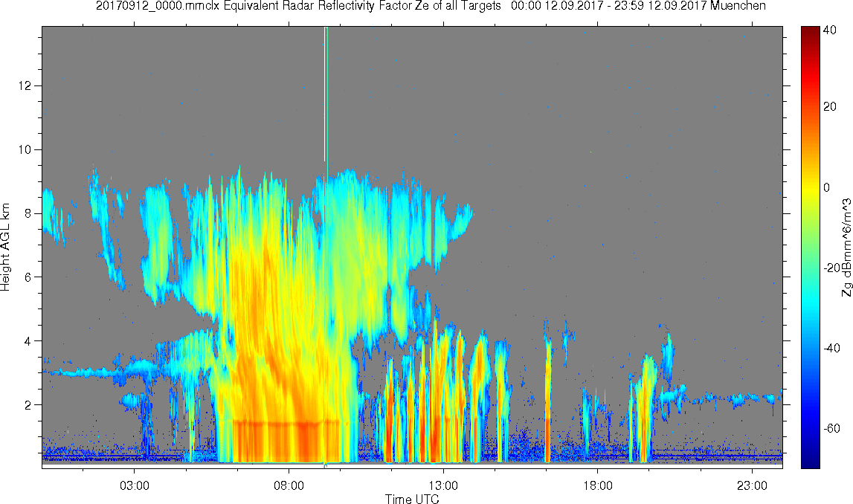Click the white vertical line near 09:00
The image size is (853, 504).
[x=325, y=94]
